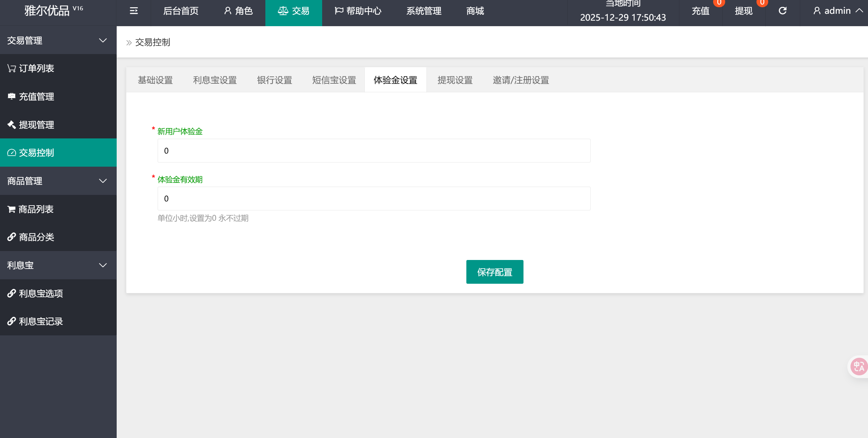The height and width of the screenshot is (438, 868).
Task: Collapse the 利息宝 sidebar section
Action: [x=58, y=265]
